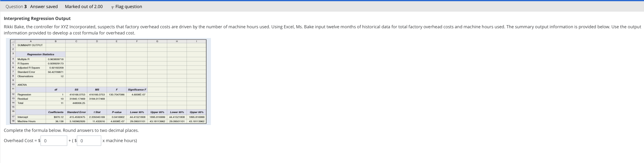Viewport: 644px width, 163px height.
Task: Click the machine hours standard error 3.160962926
Action: [77, 121]
